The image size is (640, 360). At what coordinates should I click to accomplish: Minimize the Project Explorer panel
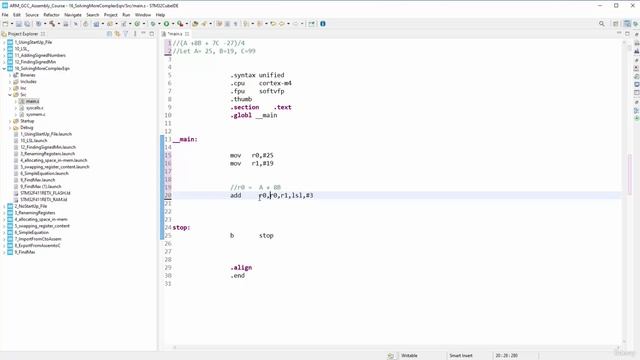143,34
